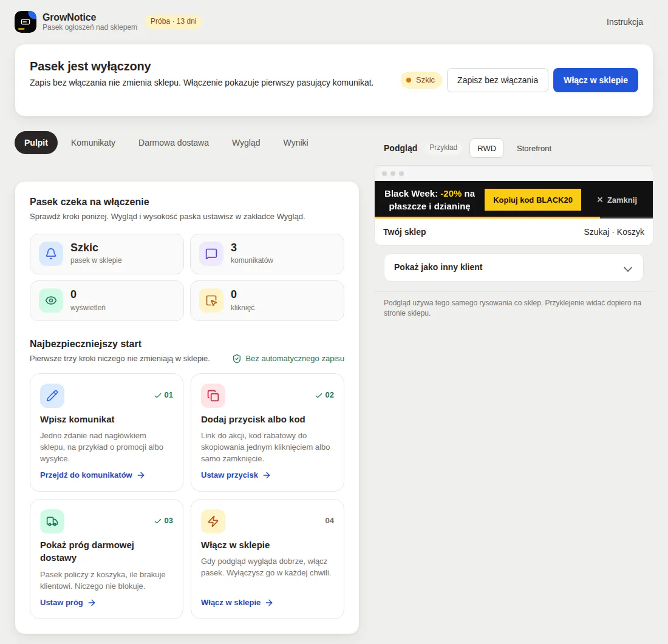Click the Przykład label beside Podgląd
This screenshot has height=644, width=668.
coord(443,147)
